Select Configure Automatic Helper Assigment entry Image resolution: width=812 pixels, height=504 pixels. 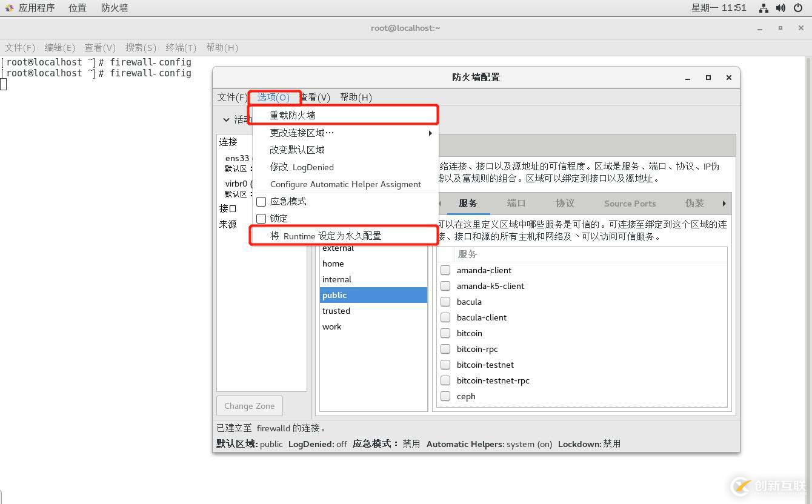(345, 184)
